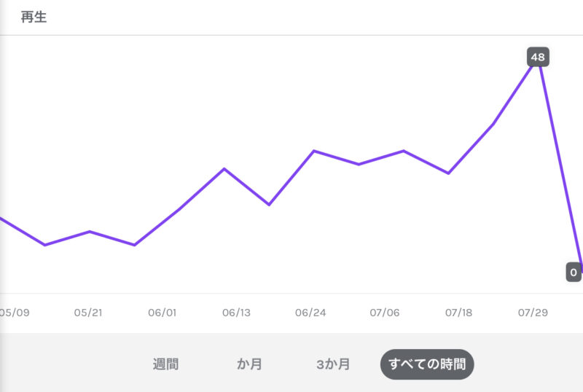Click the 0 value label badge
The image size is (583, 392).
point(574,273)
